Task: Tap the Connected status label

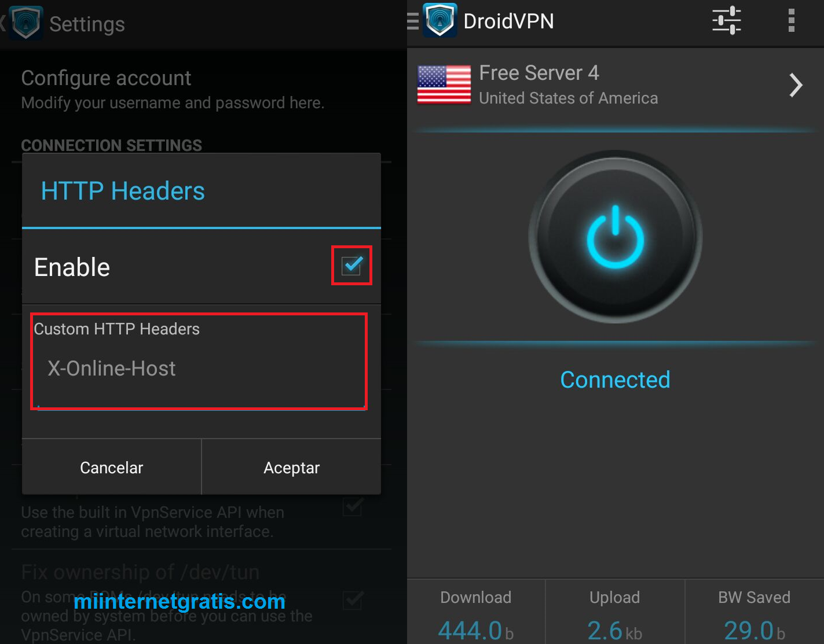Action: pos(615,380)
